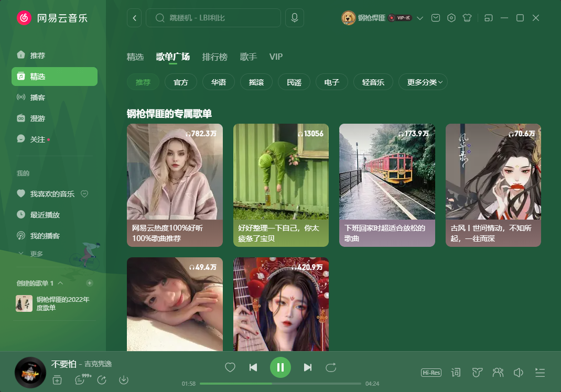The height and width of the screenshot is (392, 561).
Task: Switch to mini player mode icon
Action: click(488, 18)
